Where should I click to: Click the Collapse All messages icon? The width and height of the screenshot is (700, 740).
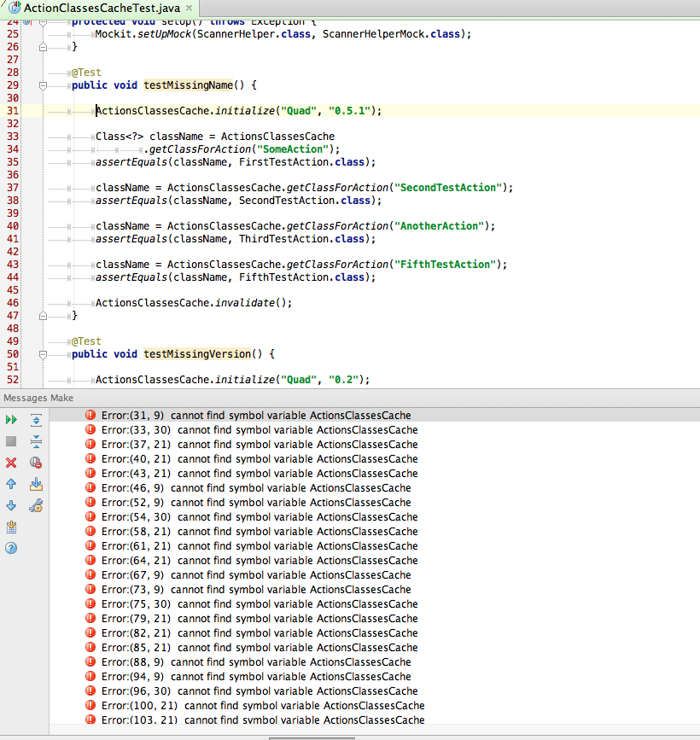coord(36,441)
